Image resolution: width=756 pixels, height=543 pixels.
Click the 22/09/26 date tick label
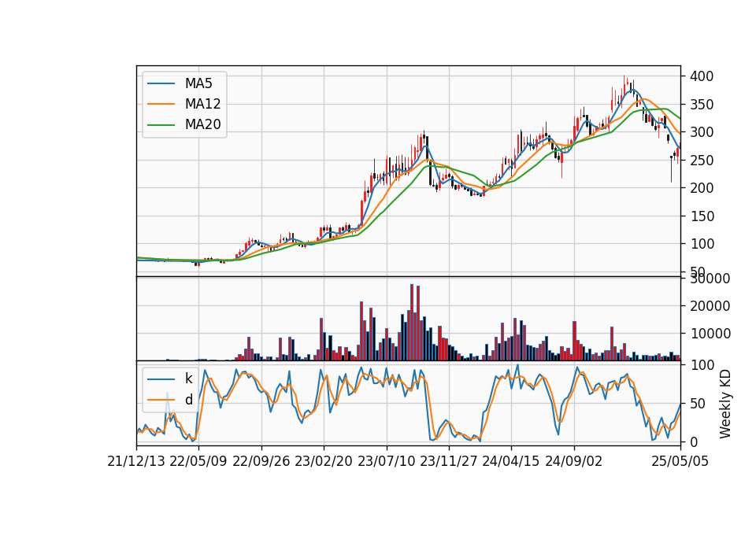(x=261, y=462)
